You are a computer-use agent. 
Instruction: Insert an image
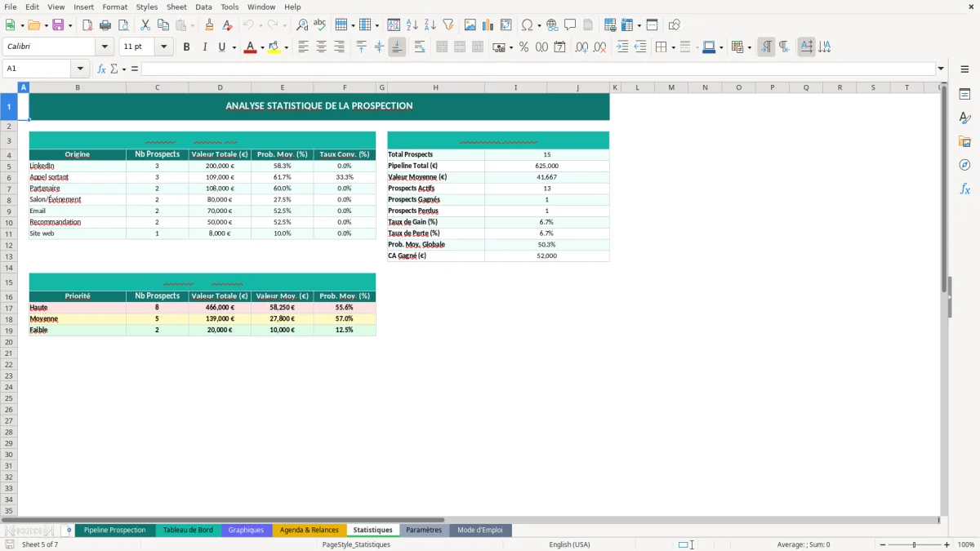pyautogui.click(x=470, y=25)
